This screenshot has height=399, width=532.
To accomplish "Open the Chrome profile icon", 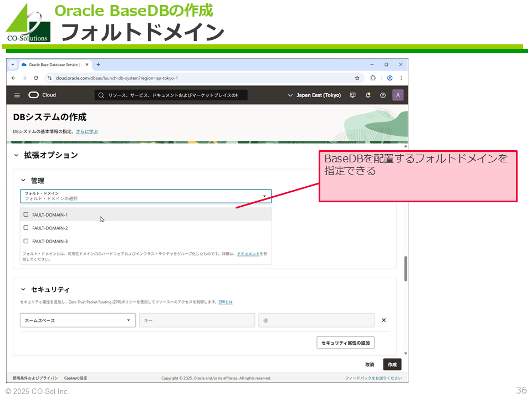I will pos(390,78).
